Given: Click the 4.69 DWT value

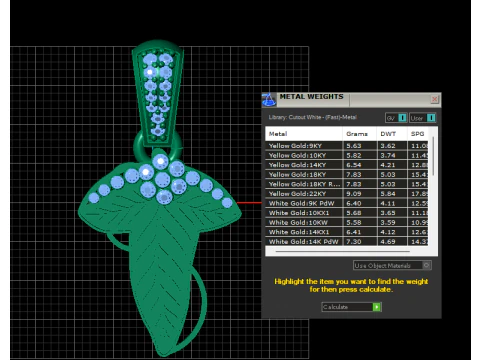Looking at the screenshot, I should point(388,241).
